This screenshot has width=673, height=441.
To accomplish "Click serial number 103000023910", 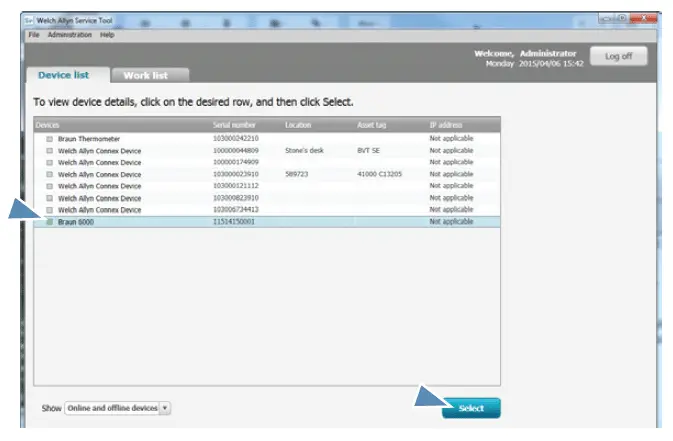I will [236, 174].
